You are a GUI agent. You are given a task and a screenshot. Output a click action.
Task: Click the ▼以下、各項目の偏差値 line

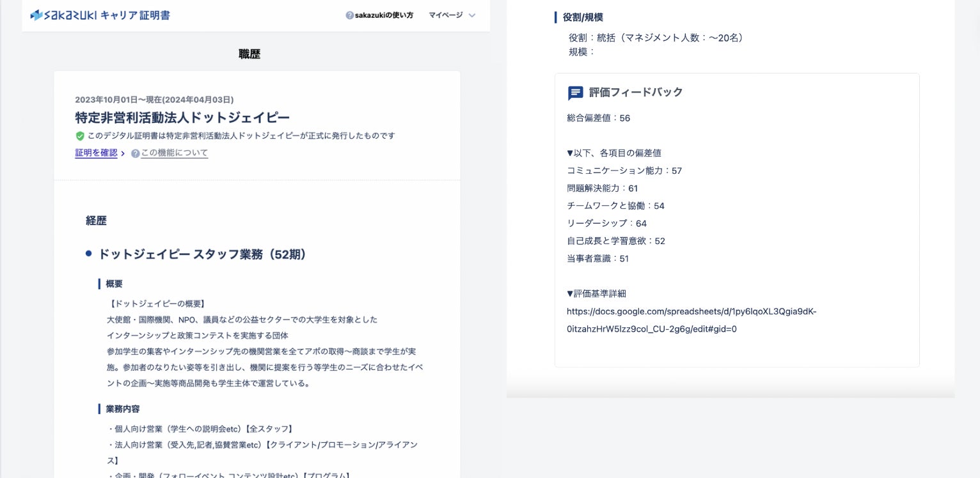614,153
